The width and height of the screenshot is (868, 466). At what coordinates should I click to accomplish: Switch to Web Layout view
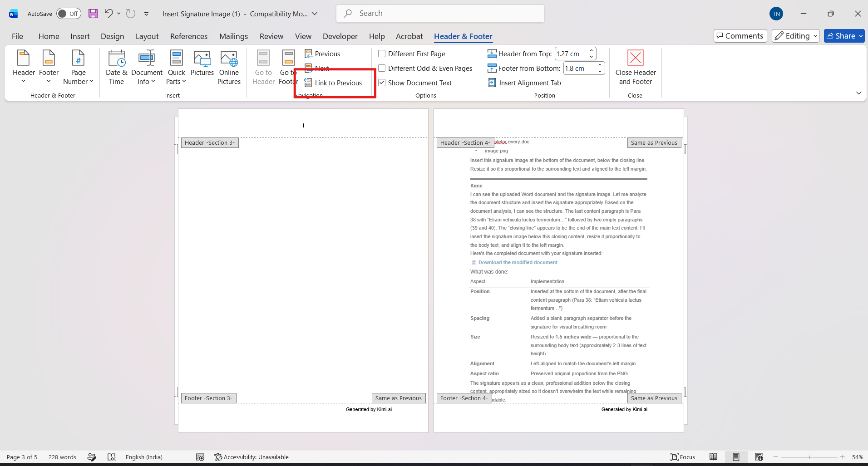[x=759, y=457]
